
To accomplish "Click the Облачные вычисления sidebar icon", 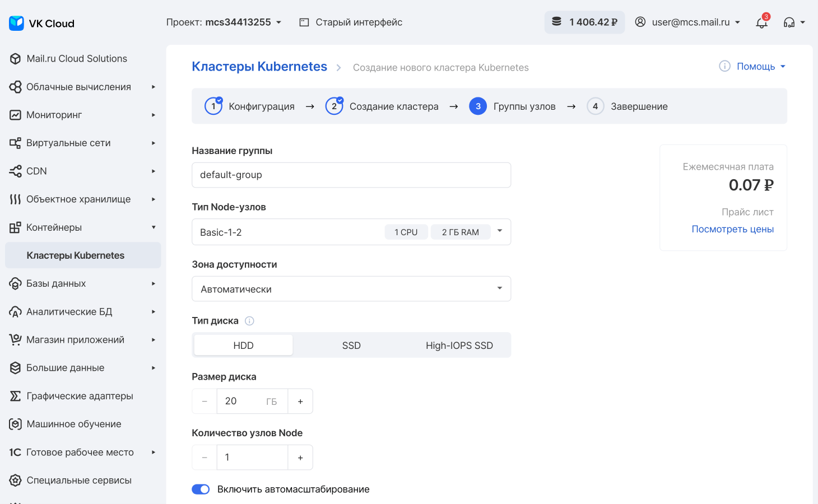I will (16, 87).
